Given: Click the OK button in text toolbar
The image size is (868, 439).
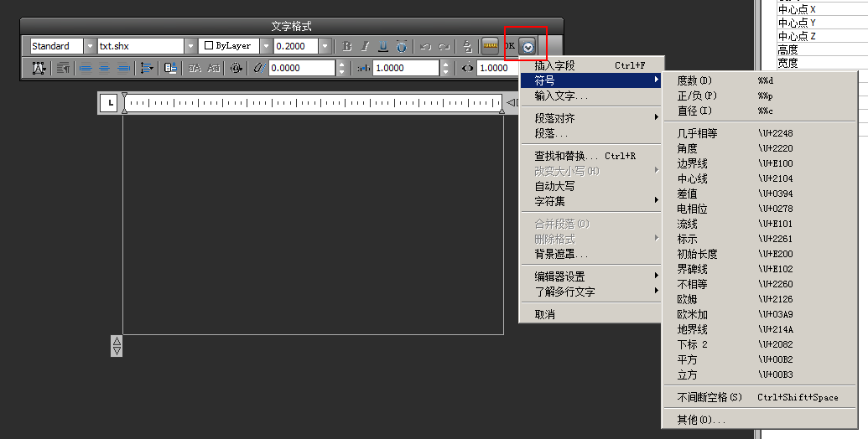Looking at the screenshot, I should tap(510, 46).
